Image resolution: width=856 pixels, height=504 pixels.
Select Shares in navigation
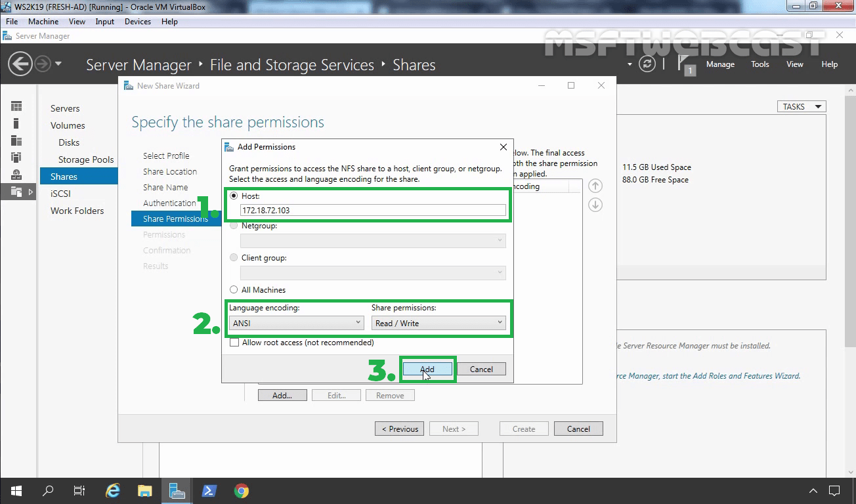[79, 177]
